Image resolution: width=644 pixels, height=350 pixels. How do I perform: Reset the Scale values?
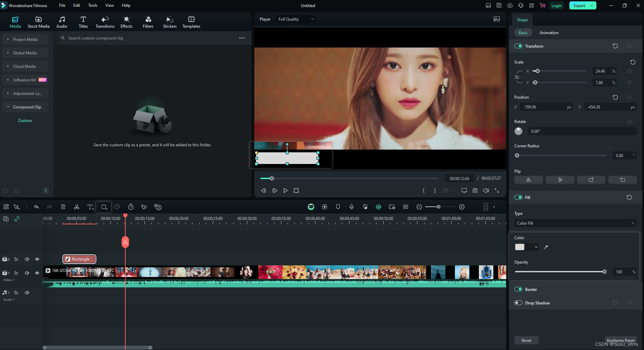[633, 62]
